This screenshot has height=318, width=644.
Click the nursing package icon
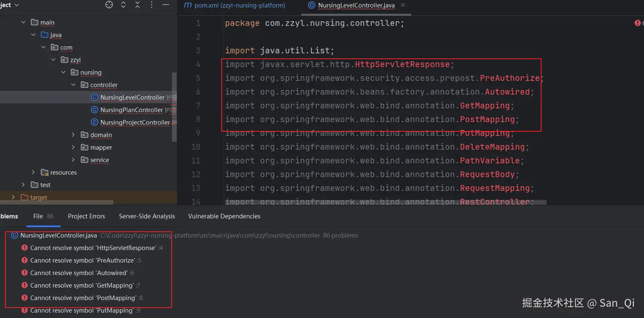pos(75,72)
